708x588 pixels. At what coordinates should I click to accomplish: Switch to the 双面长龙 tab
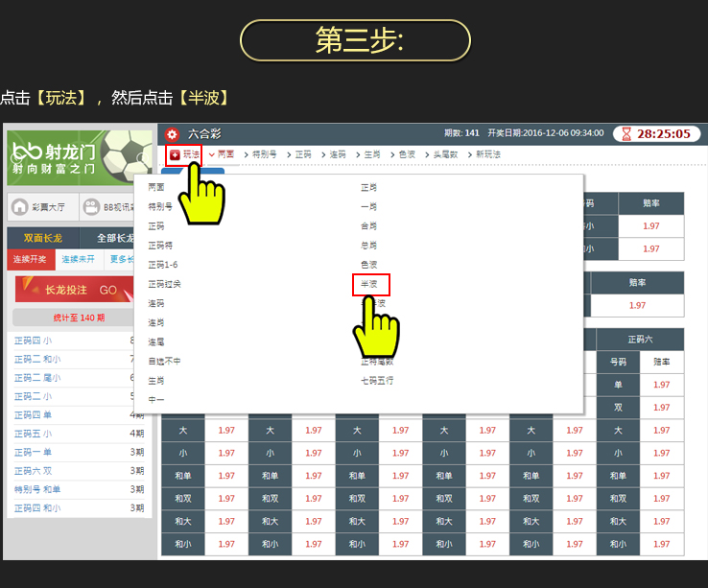pos(43,238)
